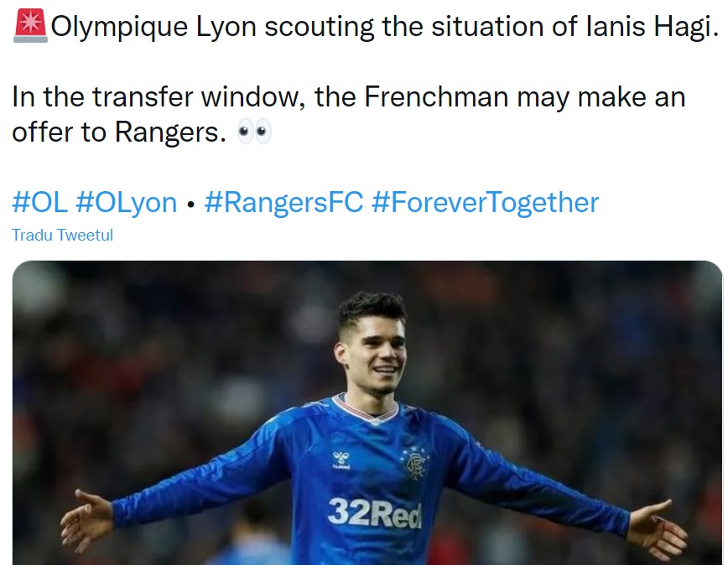
Task: Click the 32Red sponsor logo on shirt
Action: (374, 513)
